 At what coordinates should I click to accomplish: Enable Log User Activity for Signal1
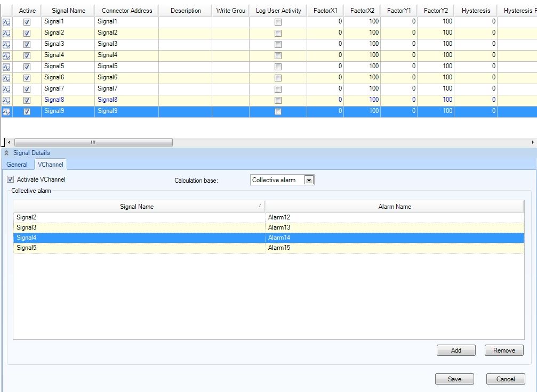(277, 22)
